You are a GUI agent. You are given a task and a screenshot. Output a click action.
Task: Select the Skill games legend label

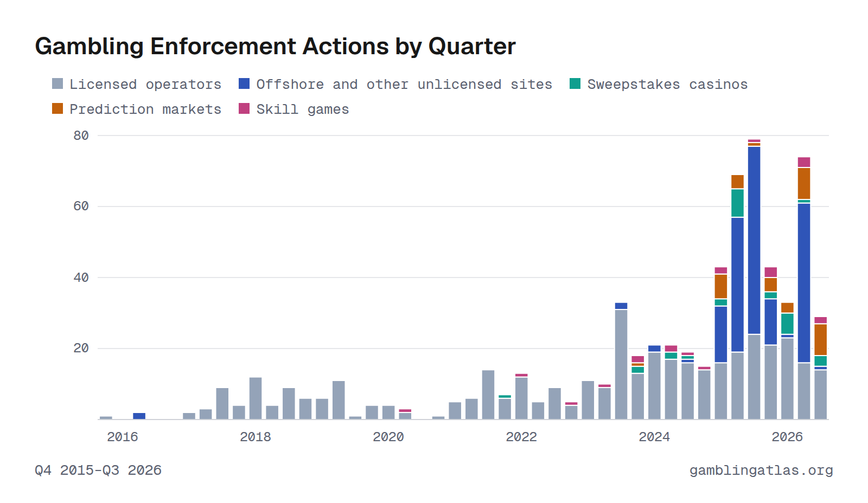(x=303, y=109)
